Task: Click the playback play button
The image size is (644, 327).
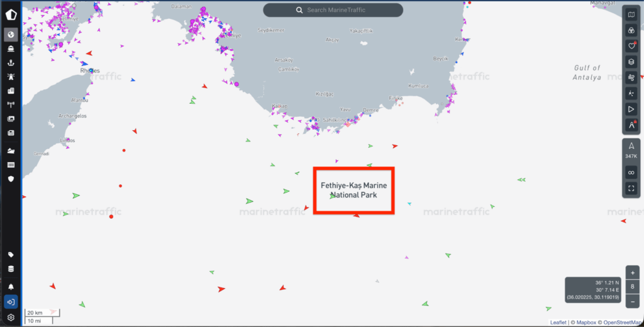Action: [x=631, y=109]
